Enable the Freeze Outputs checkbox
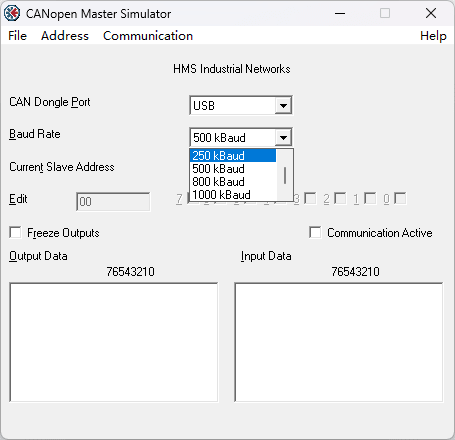This screenshot has height=440, width=455. 15,232
